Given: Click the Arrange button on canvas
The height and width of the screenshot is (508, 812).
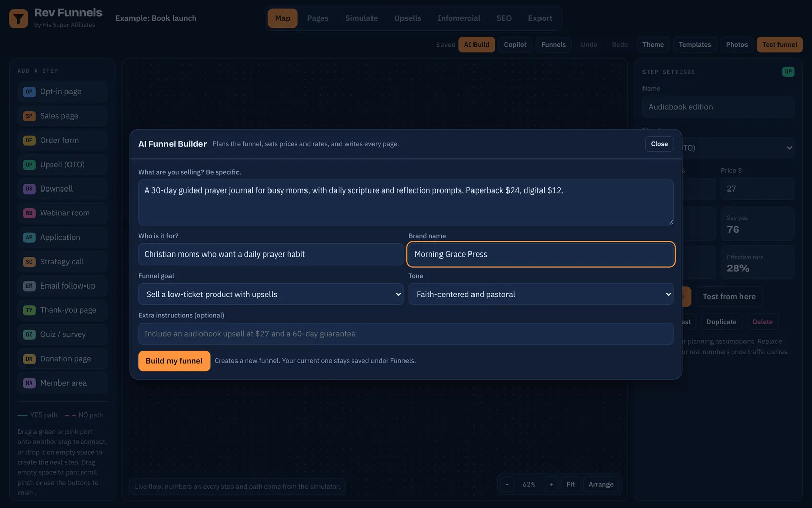Looking at the screenshot, I should click(601, 485).
